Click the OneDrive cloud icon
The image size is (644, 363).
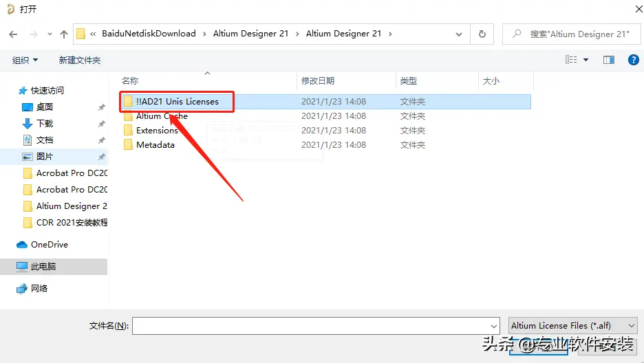[22, 245]
